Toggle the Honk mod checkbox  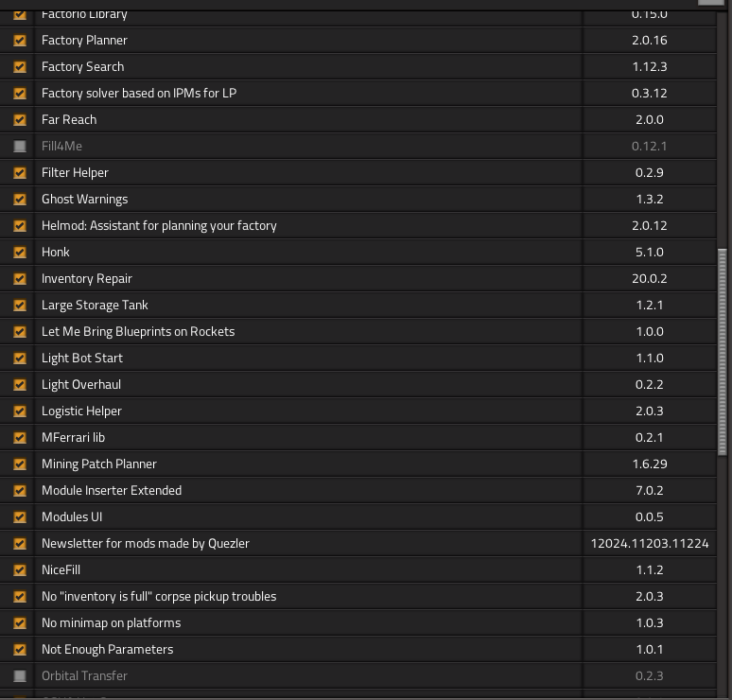click(x=20, y=253)
